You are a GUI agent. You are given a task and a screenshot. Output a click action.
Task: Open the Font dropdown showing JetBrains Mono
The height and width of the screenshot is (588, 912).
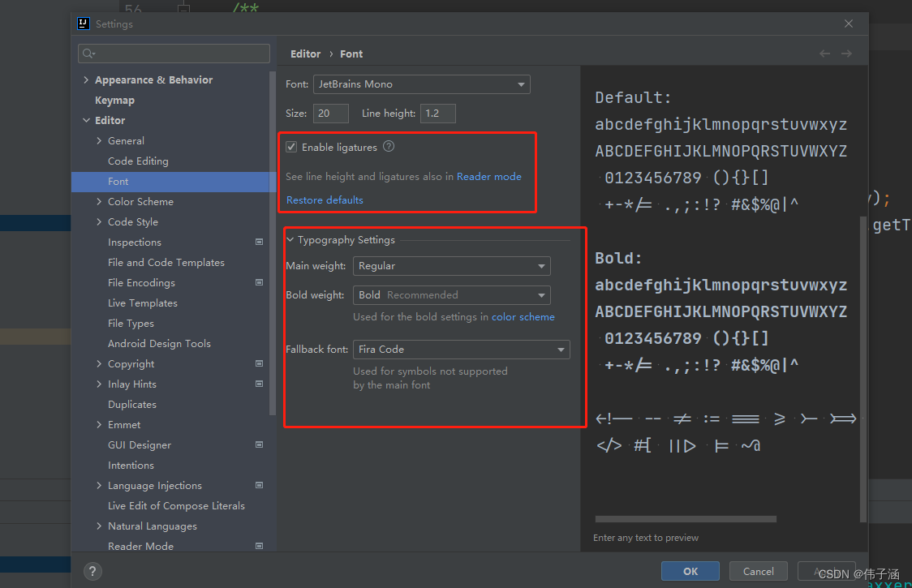[422, 84]
